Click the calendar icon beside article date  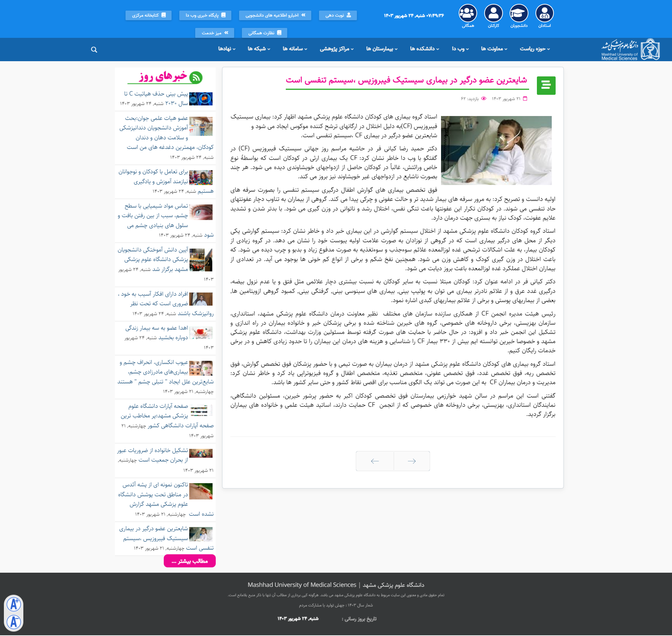pos(525,99)
